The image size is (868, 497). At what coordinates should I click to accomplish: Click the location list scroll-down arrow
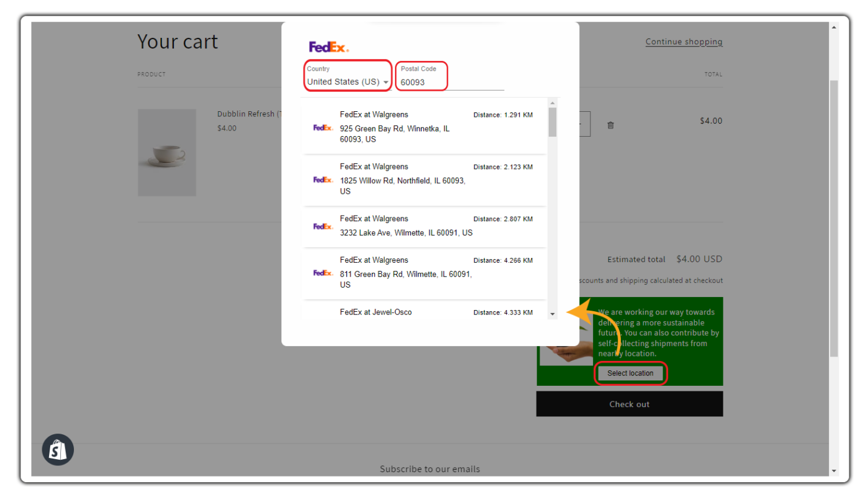pos(553,314)
